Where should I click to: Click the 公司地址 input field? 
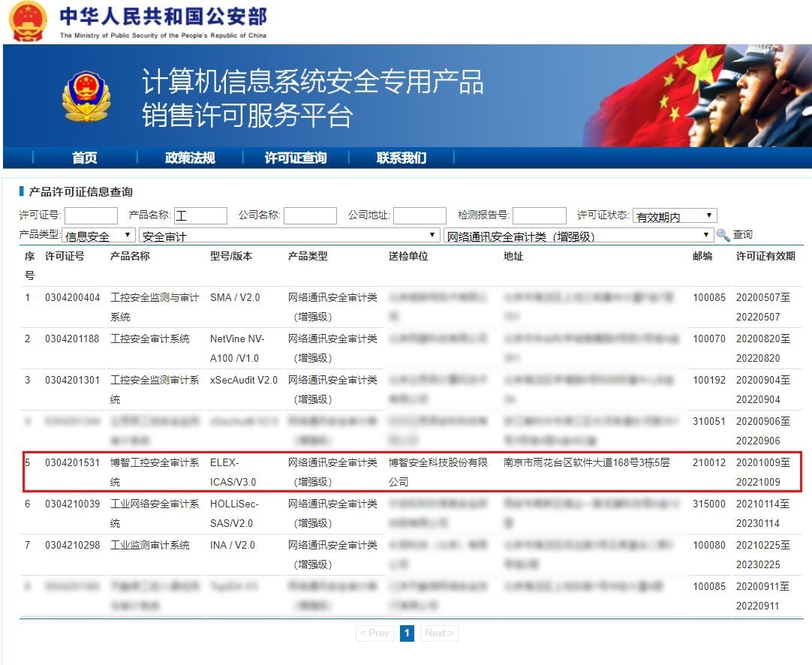pos(420,215)
